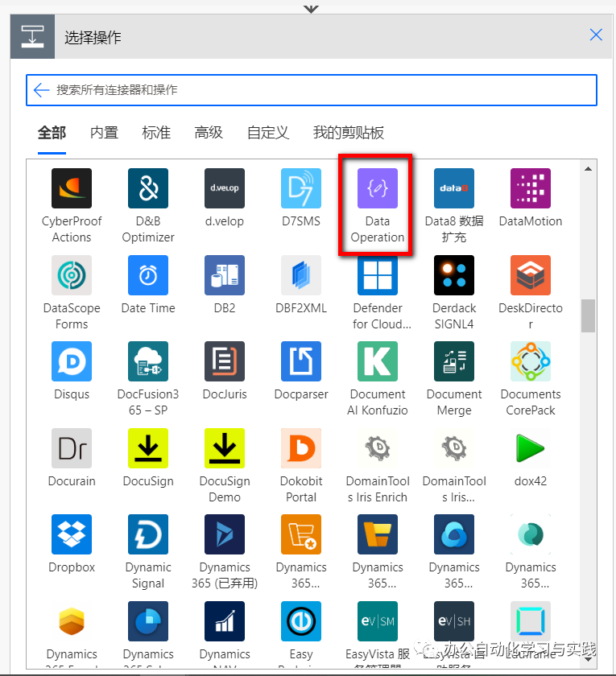Choose the Date Time connector
616x676 pixels.
(148, 275)
